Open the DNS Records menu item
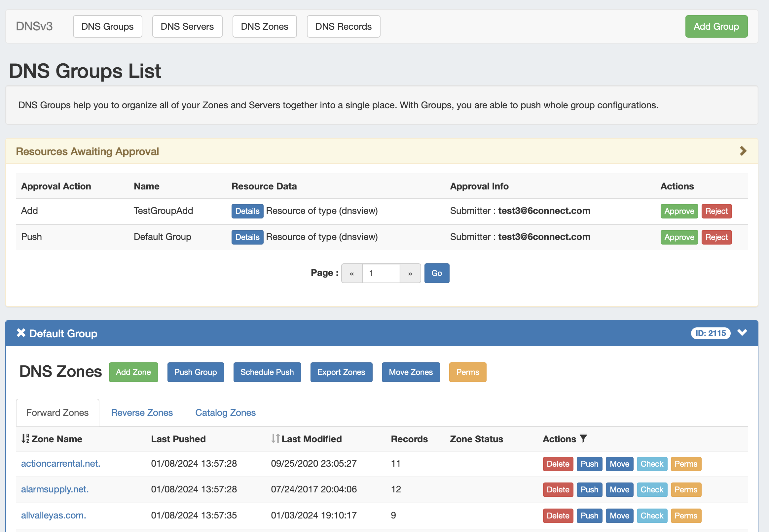Screen dimensions: 769x532 point(343,26)
